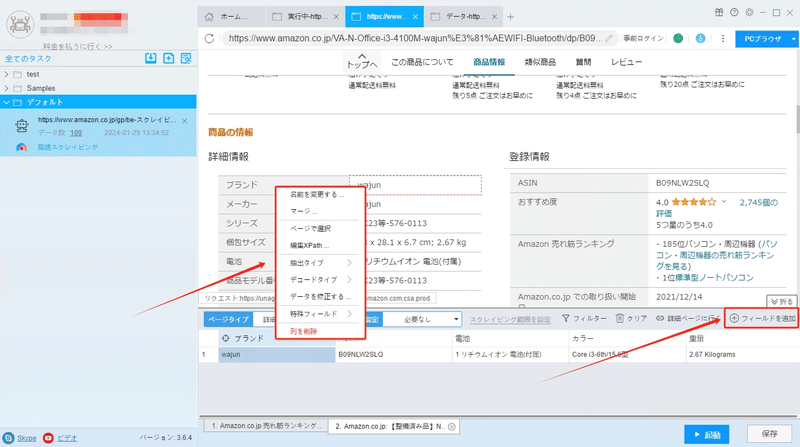Click the 保存 save button

pos(769,434)
